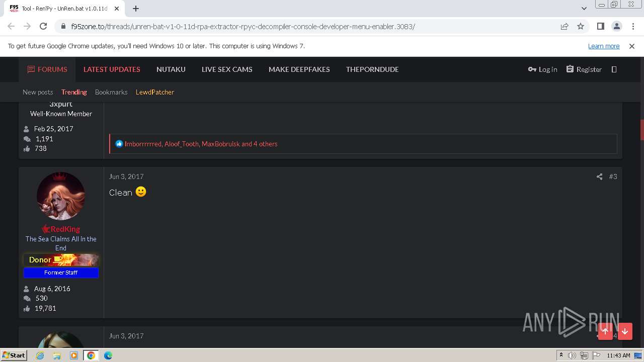644x362 pixels.
Task: Click the scroll-to-bottom arrow button
Action: click(x=625, y=331)
